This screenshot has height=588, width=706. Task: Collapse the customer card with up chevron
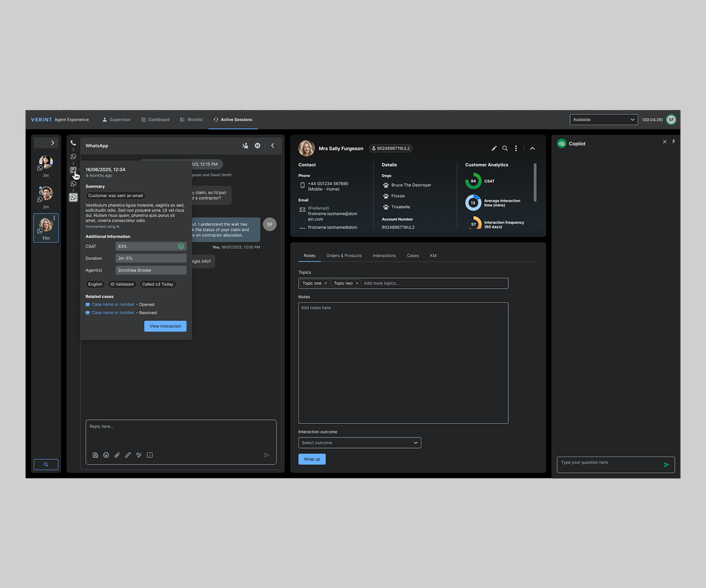click(532, 149)
